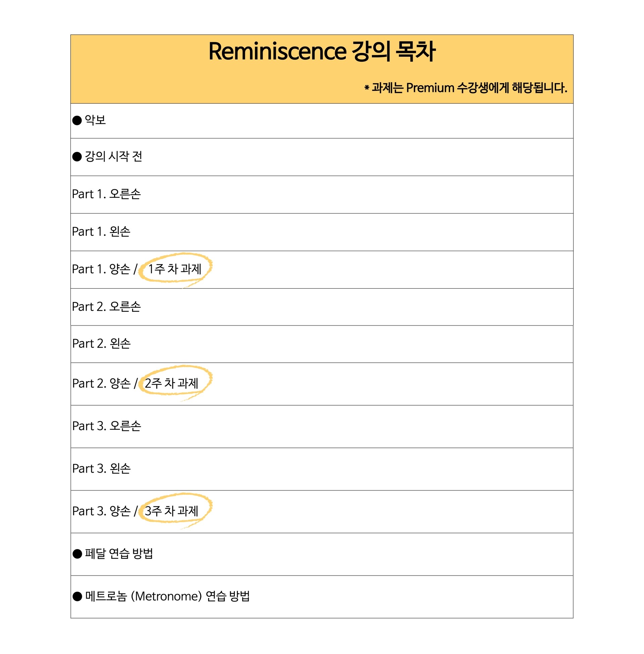Select the circled 1주 차 과제 label
This screenshot has width=644, height=654.
(175, 269)
